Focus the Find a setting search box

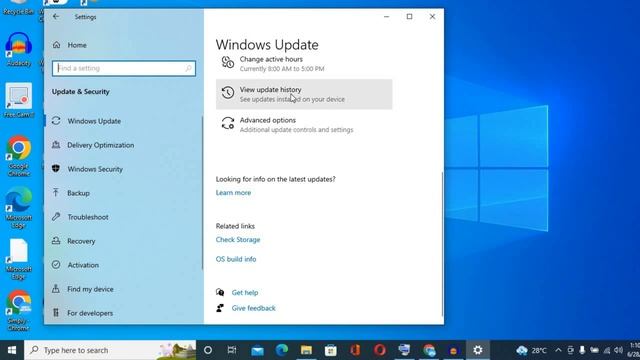[124, 68]
